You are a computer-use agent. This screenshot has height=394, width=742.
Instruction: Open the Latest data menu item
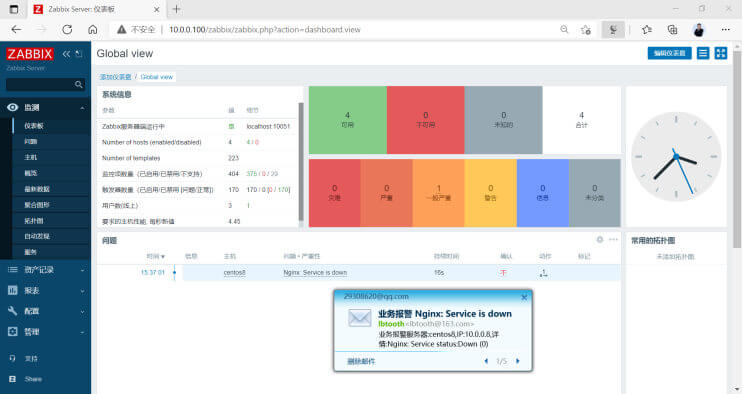click(37, 189)
